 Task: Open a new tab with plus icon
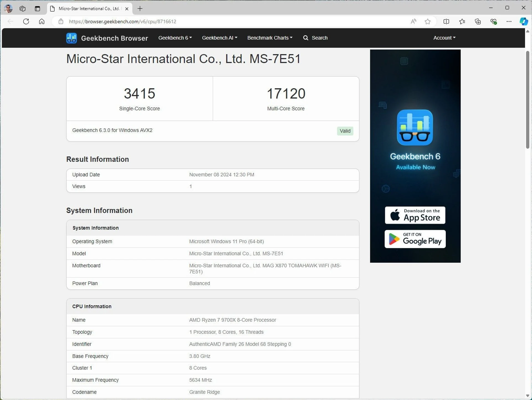(x=140, y=9)
